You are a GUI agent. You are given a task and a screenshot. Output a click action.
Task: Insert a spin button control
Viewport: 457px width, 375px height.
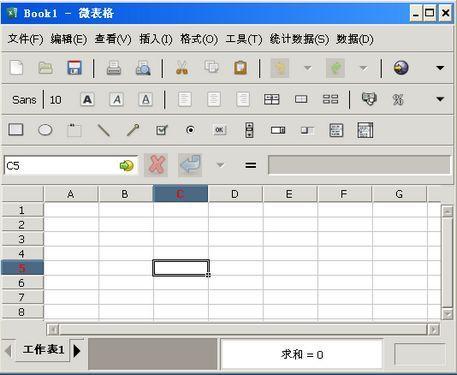[249, 130]
